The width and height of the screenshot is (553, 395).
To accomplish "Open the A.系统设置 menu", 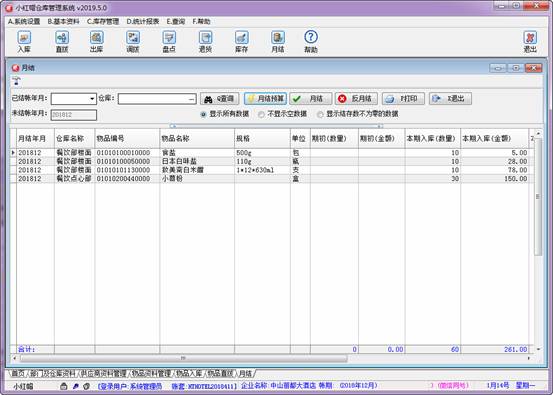I will pyautogui.click(x=24, y=22).
